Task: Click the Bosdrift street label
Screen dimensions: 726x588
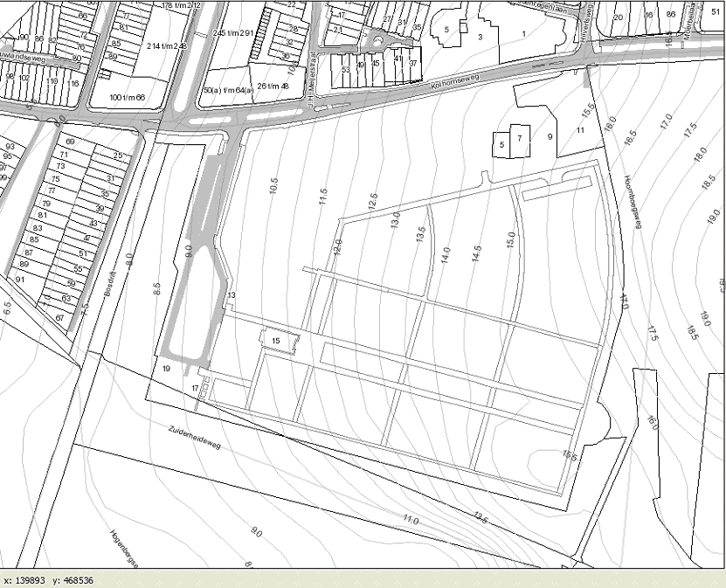Action: click(110, 284)
